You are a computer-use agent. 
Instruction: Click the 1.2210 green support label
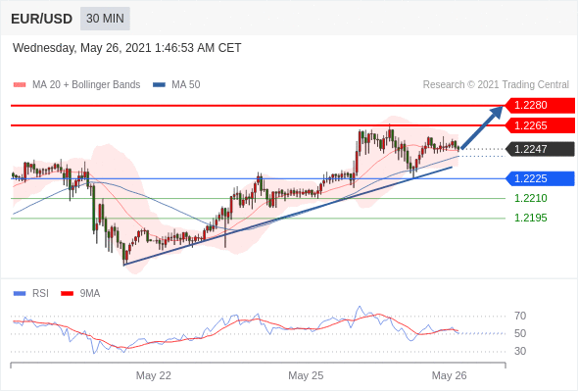pos(530,198)
